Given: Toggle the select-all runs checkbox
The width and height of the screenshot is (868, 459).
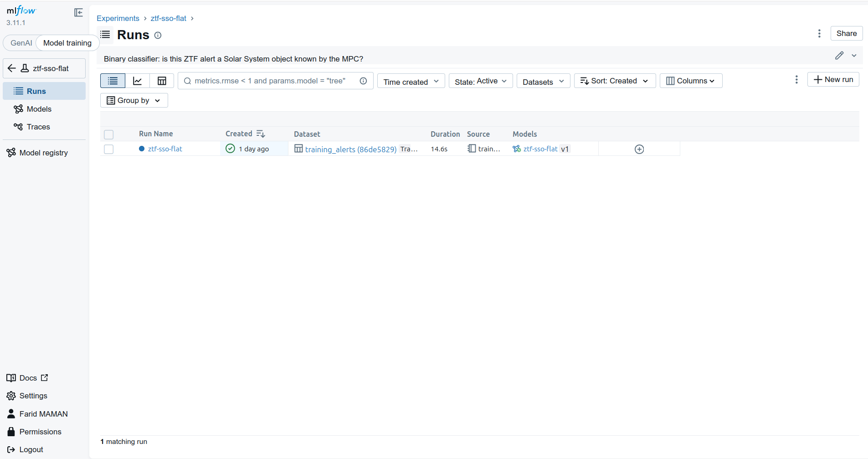Looking at the screenshot, I should pos(108,134).
